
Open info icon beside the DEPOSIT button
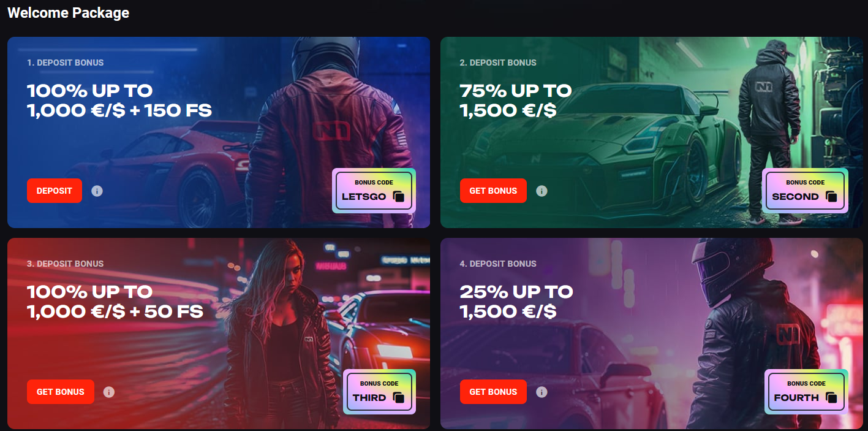(x=97, y=191)
